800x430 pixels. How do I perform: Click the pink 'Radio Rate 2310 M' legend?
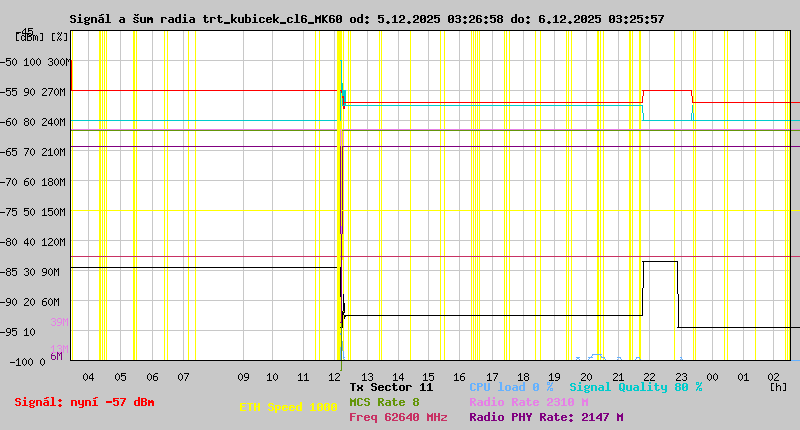tap(528, 402)
